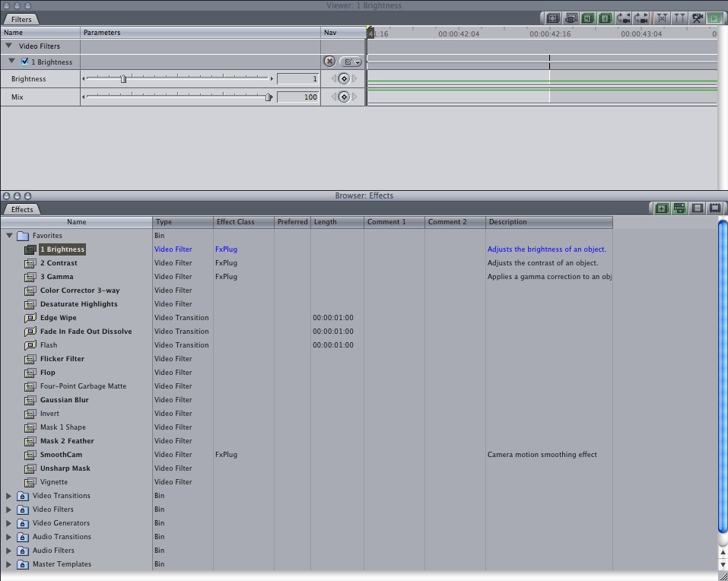
Task: Add a keyframe for the Mix parameter
Action: click(x=344, y=97)
